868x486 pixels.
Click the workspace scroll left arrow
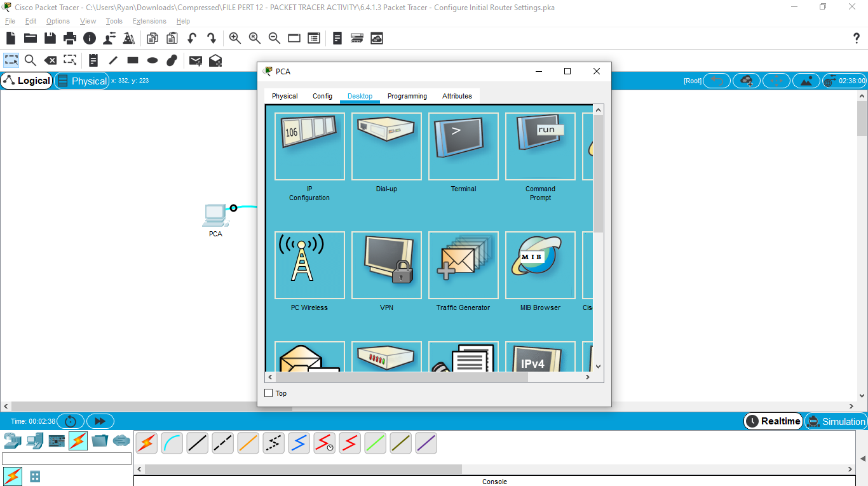[x=6, y=406]
